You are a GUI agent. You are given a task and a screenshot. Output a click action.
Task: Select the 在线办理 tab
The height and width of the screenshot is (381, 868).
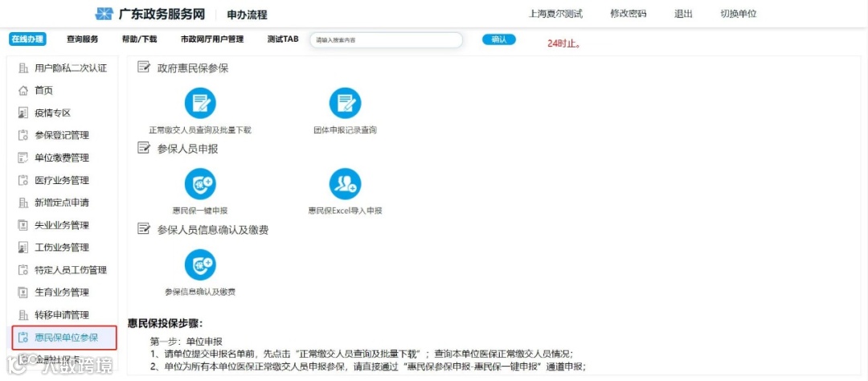coord(27,39)
